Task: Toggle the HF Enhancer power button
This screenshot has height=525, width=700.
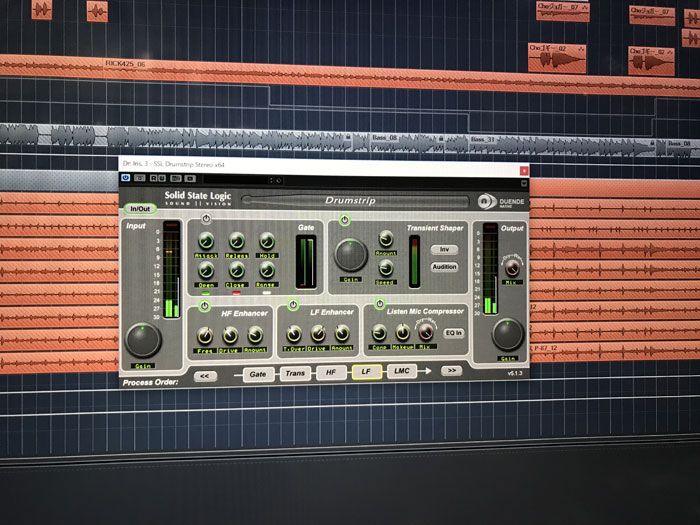Action: tap(204, 306)
